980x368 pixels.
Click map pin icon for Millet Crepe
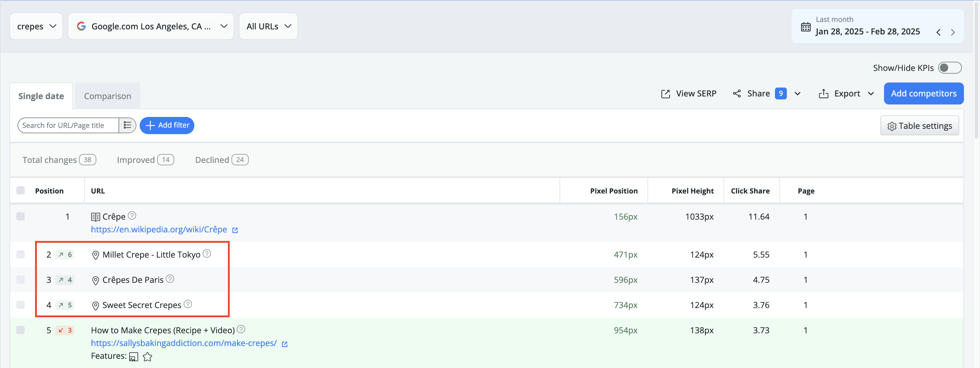coord(95,255)
